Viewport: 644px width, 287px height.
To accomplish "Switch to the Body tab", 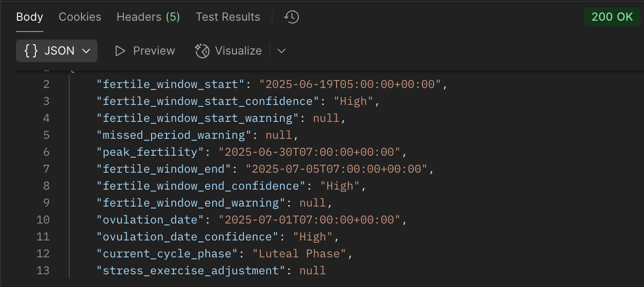I will pyautogui.click(x=30, y=17).
